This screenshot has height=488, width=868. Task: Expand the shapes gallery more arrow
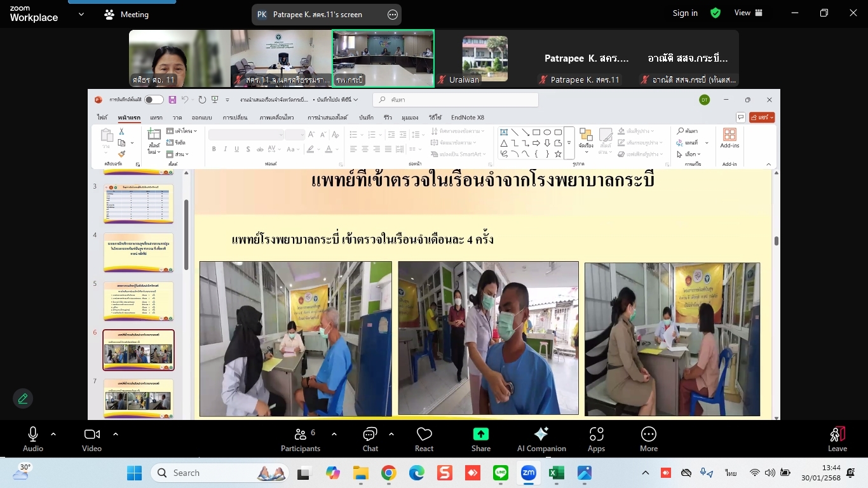(x=569, y=144)
